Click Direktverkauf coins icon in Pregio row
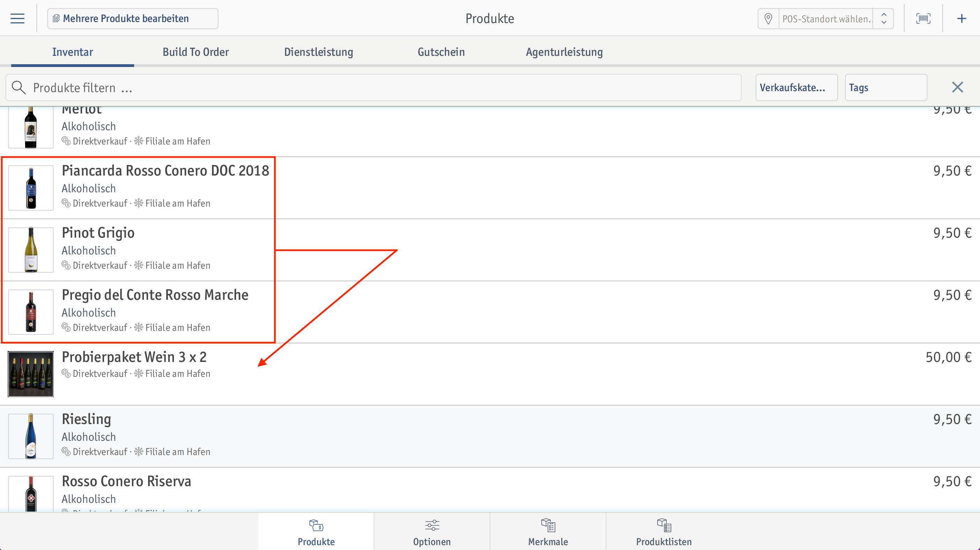 [x=66, y=327]
